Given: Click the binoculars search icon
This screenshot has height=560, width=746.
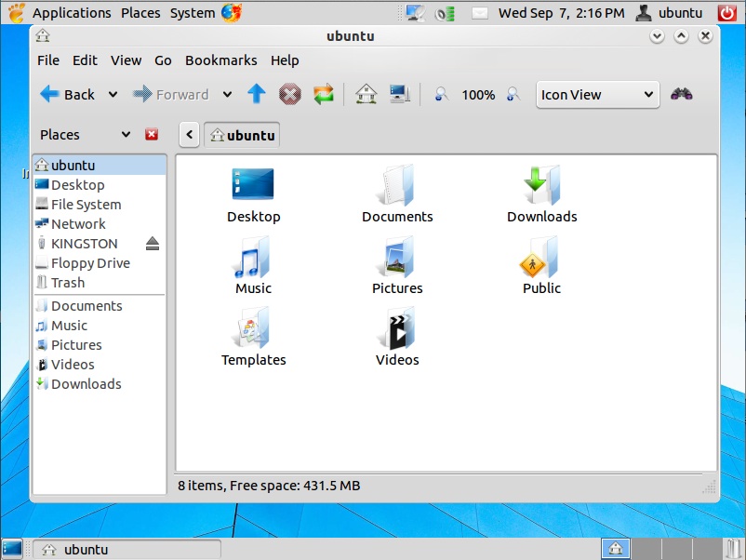Looking at the screenshot, I should pos(681,94).
